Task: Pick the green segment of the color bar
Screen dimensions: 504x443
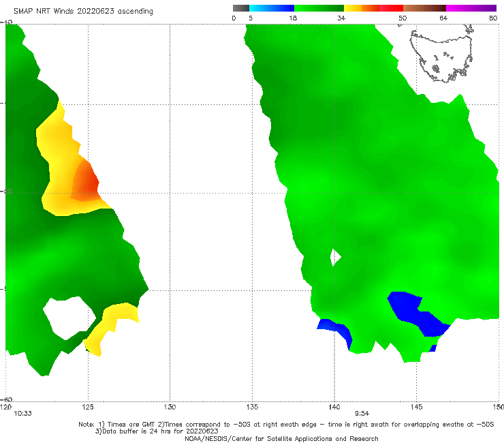Action: [x=319, y=8]
